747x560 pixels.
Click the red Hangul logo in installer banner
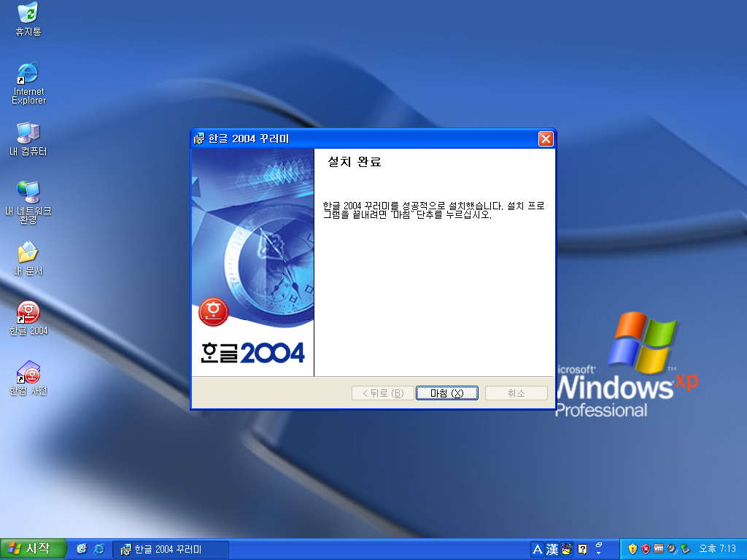(x=214, y=312)
